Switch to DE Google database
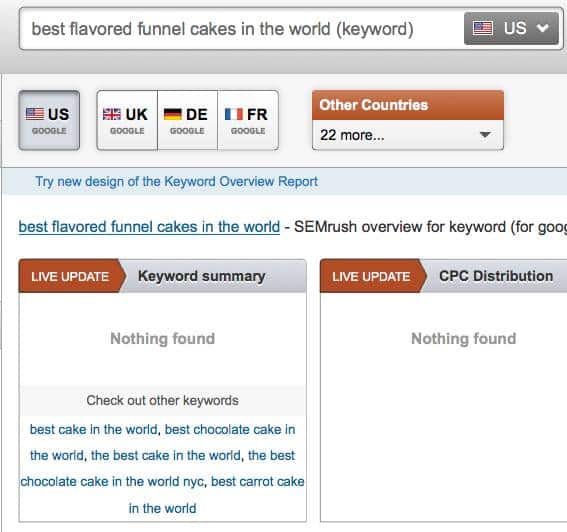Screen dimensions: 567x532 click(x=187, y=120)
